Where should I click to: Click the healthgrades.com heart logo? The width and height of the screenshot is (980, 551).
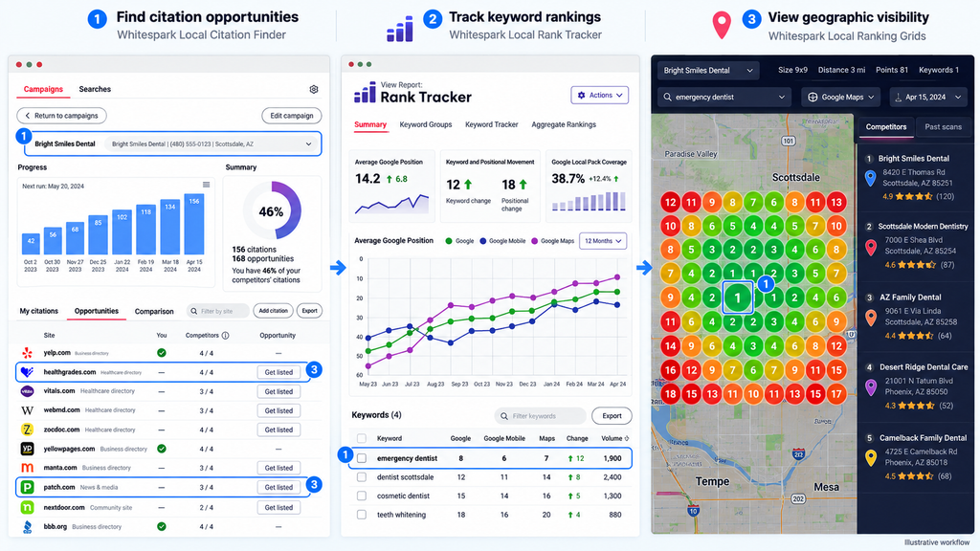point(27,372)
